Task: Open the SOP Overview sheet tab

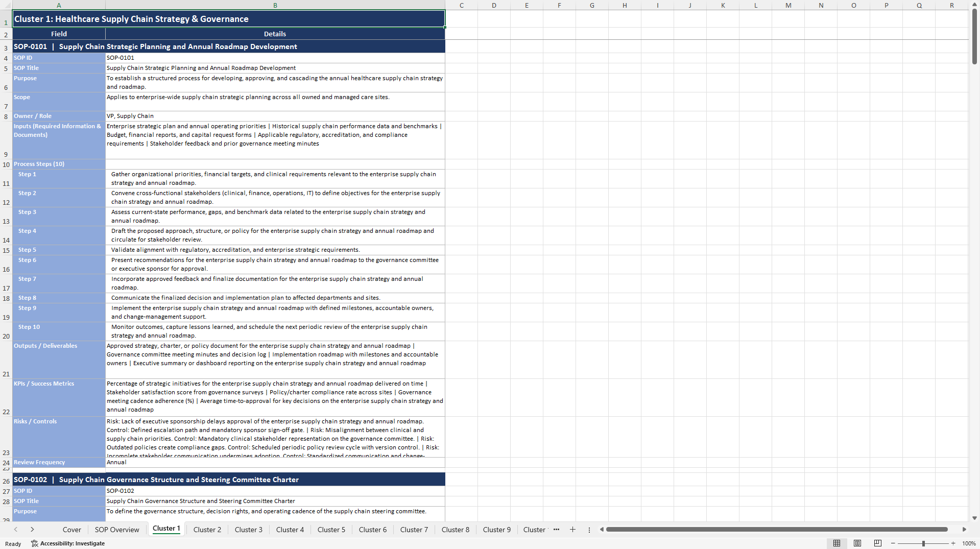Action: coord(117,530)
